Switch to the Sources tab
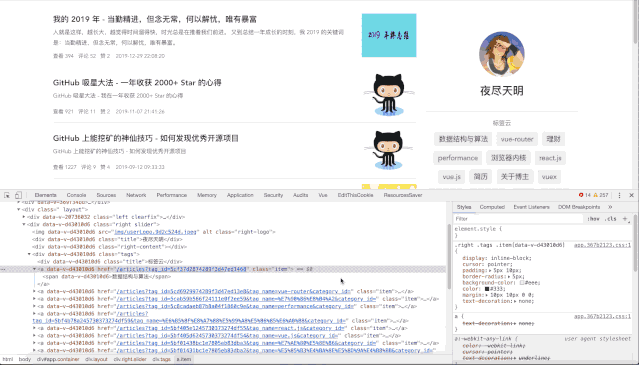The image size is (639, 365). pos(106,195)
